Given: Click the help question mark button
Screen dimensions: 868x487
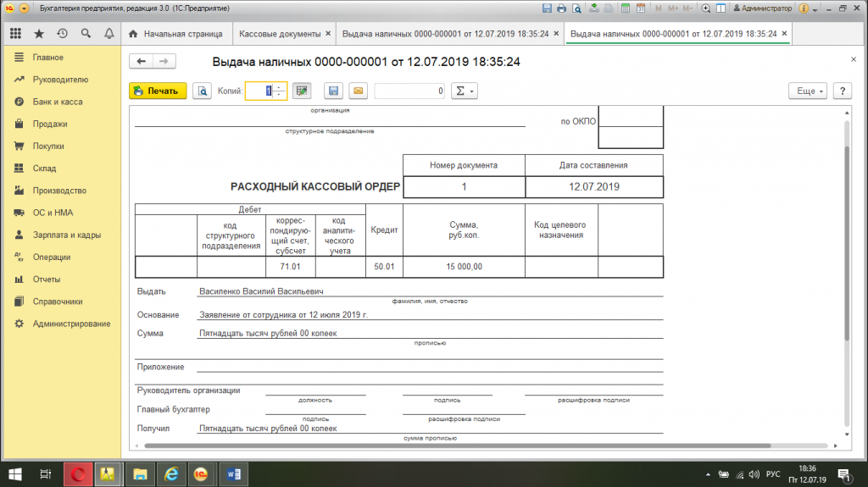Looking at the screenshot, I should (841, 91).
